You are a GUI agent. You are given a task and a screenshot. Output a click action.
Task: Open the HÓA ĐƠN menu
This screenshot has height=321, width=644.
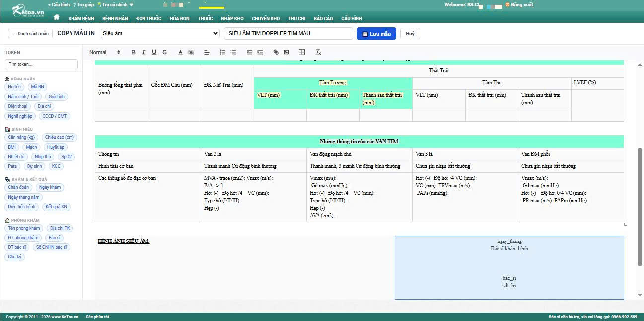(x=180, y=18)
